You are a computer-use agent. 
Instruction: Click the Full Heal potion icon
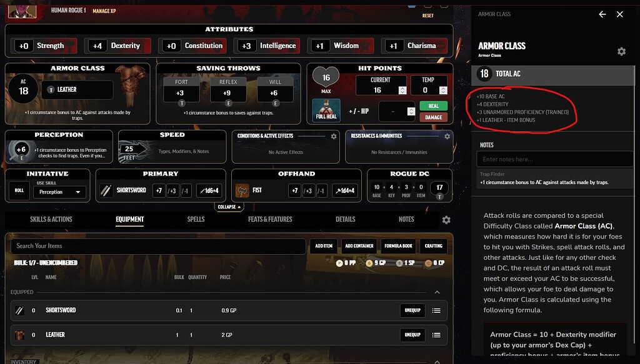(x=326, y=110)
